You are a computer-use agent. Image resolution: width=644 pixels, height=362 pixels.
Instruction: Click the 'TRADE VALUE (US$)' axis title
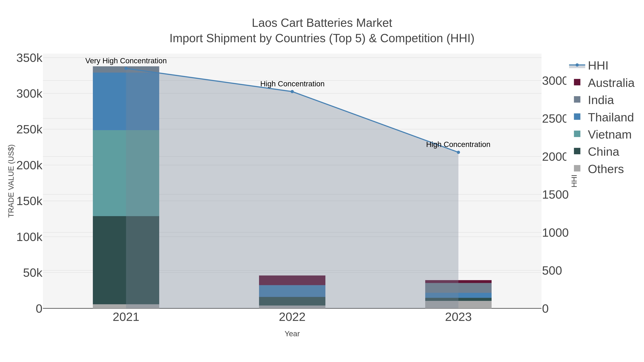click(11, 181)
